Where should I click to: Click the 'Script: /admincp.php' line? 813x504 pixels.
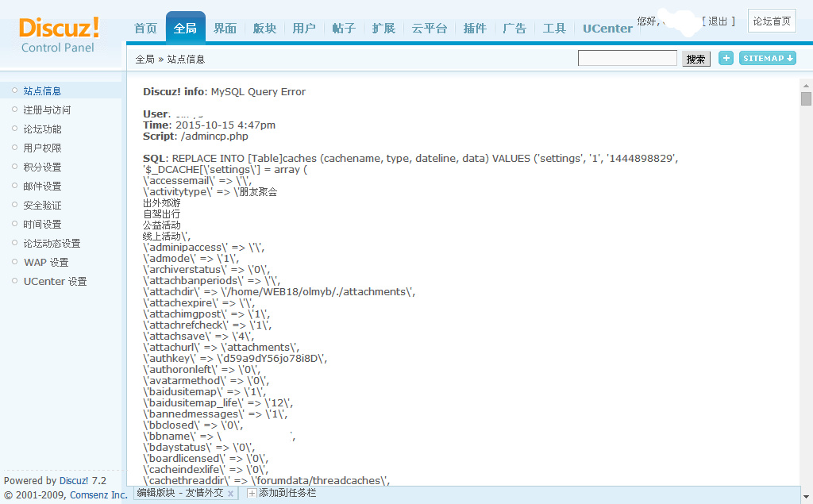(x=195, y=137)
